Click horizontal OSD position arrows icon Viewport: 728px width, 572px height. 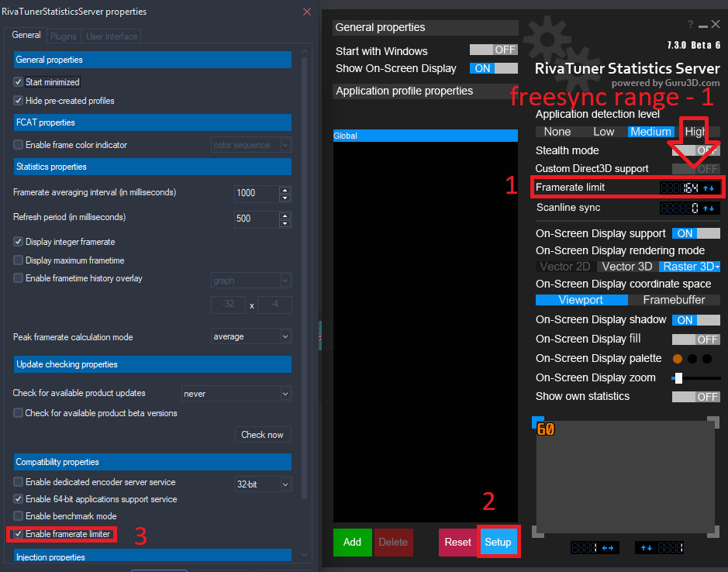(x=607, y=548)
